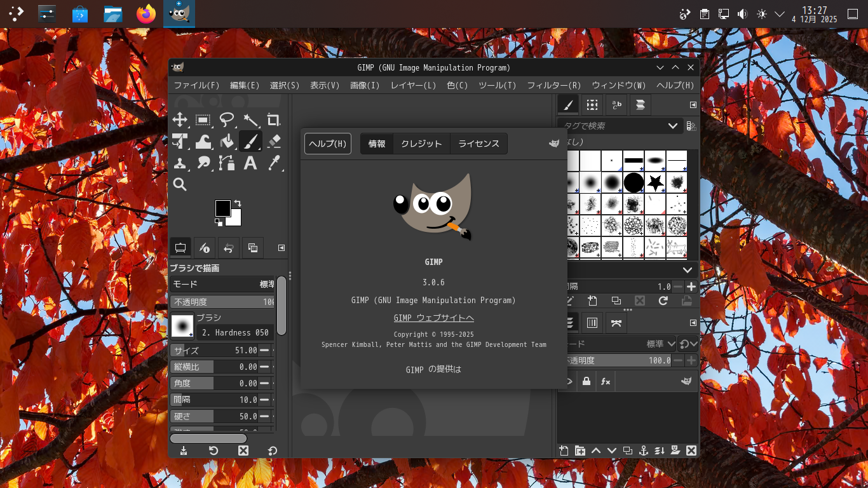Select the Rectangle Select tool
This screenshot has height=488, width=868.
(203, 119)
